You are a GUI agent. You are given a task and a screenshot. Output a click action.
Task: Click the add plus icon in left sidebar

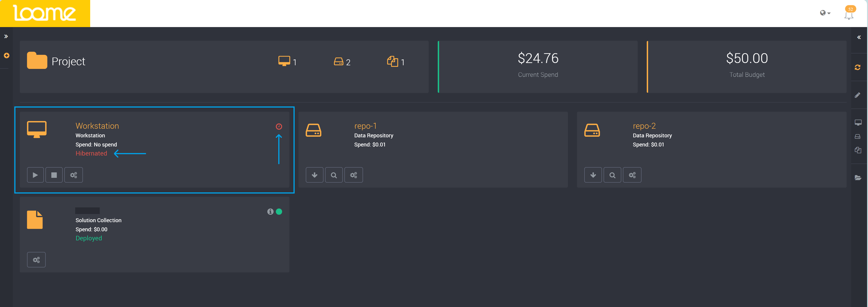(x=6, y=55)
